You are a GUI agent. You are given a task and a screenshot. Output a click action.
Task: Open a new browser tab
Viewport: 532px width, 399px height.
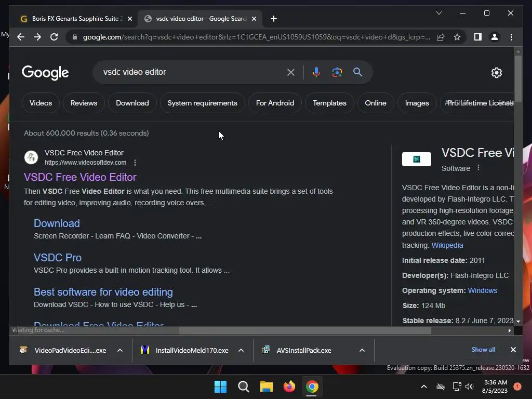pos(274,19)
